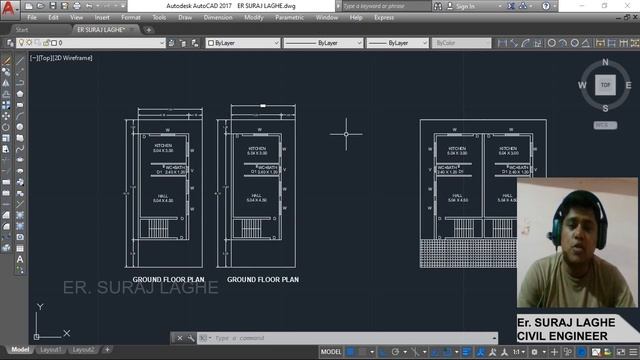Click the [2D Wireframe] visual style label
Screen dimensions: 640x360
click(73, 58)
